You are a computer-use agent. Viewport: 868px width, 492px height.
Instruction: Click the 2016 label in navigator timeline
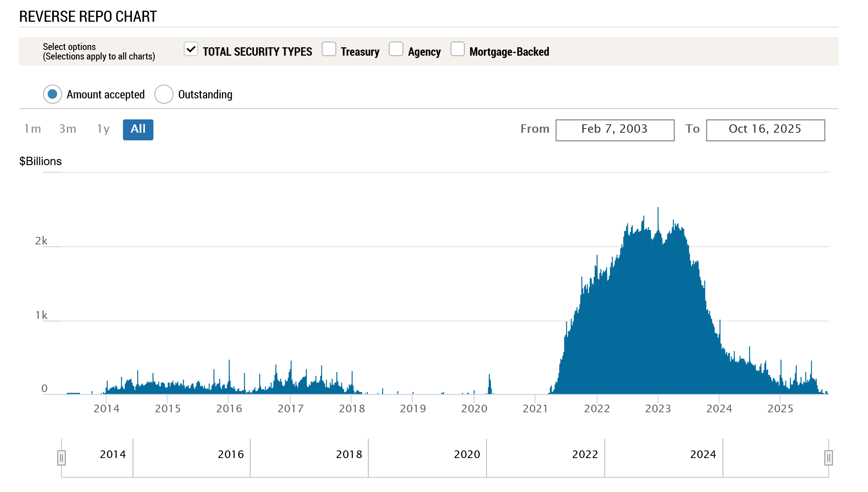pos(231,455)
